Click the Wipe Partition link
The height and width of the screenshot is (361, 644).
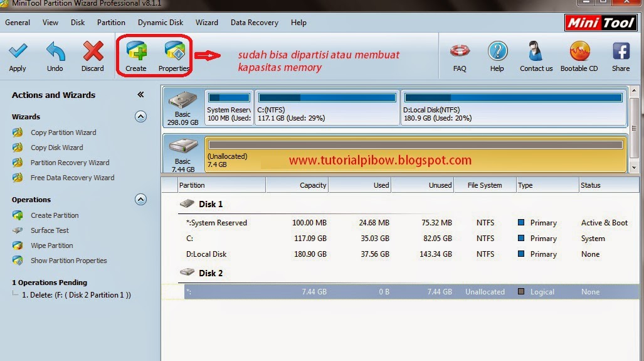[52, 245]
